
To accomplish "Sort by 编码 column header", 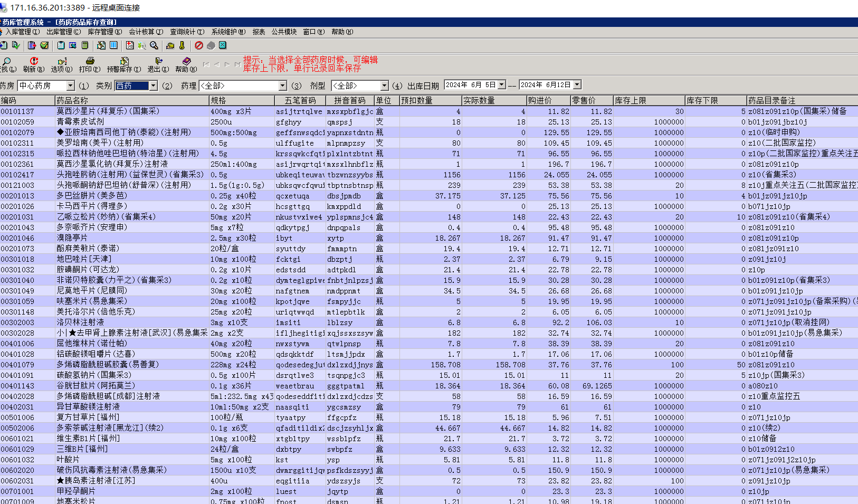I will tap(27, 100).
